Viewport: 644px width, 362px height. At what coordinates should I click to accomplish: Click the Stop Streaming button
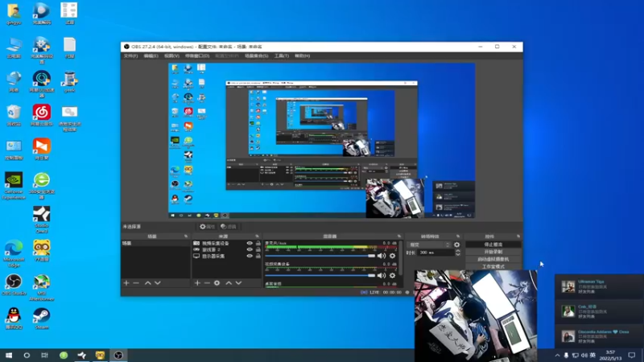click(493, 245)
